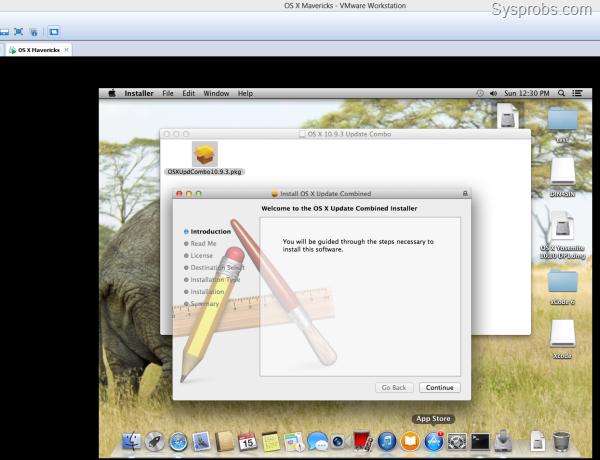Click Continue in the installer
Screen dimensions: 600x460
[440, 388]
